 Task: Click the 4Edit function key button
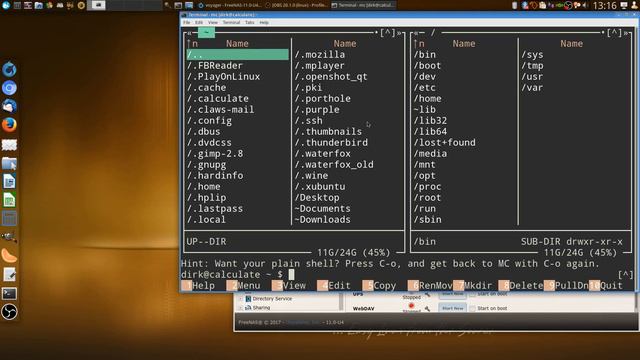click(x=334, y=285)
